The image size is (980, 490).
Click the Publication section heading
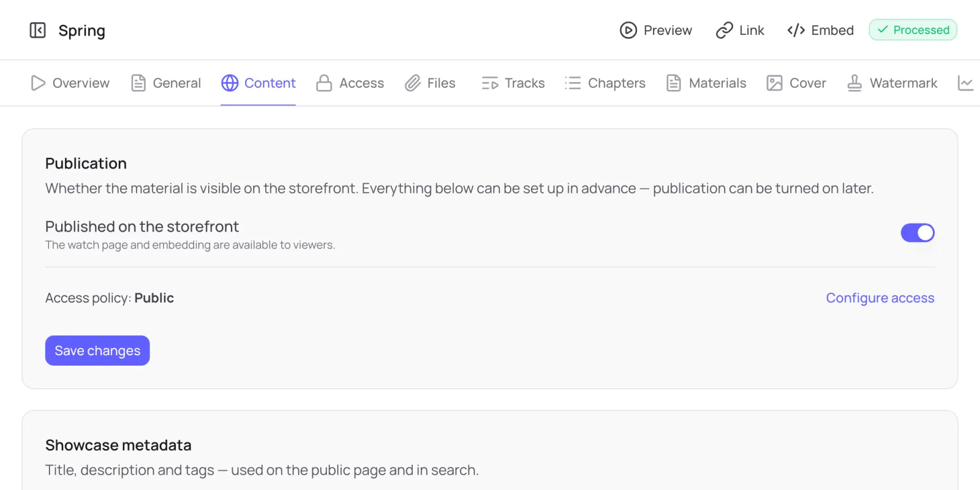pos(86,164)
